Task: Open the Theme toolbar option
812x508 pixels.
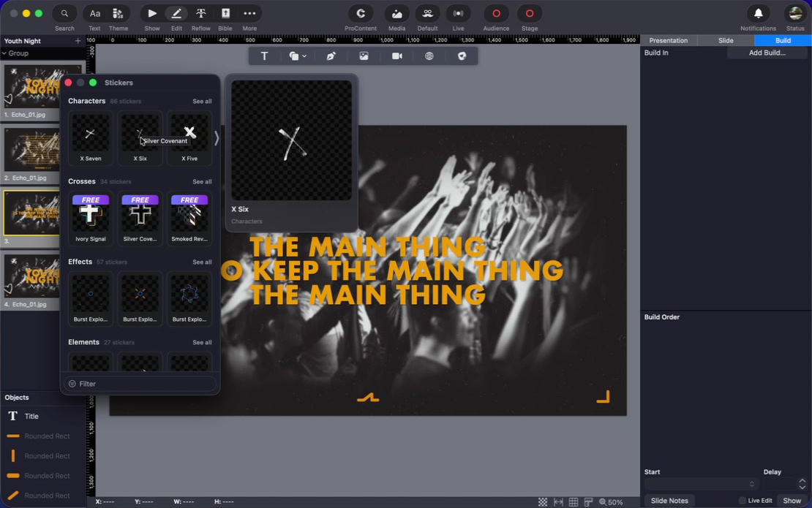Action: coord(118,13)
